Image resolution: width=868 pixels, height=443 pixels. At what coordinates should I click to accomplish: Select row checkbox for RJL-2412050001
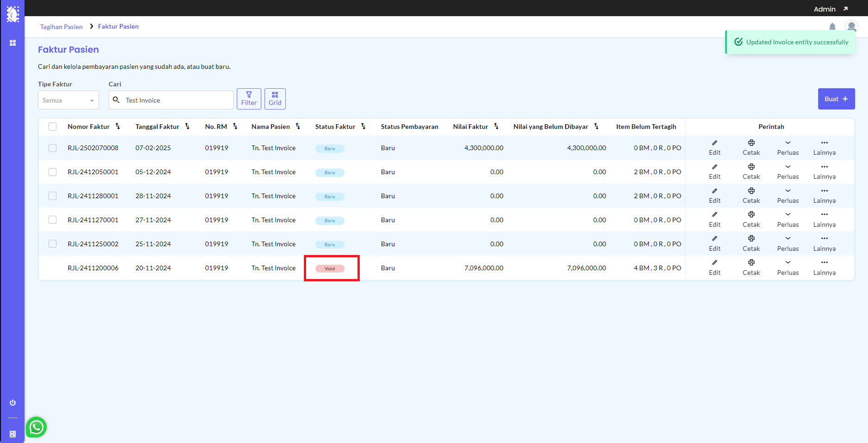(53, 172)
